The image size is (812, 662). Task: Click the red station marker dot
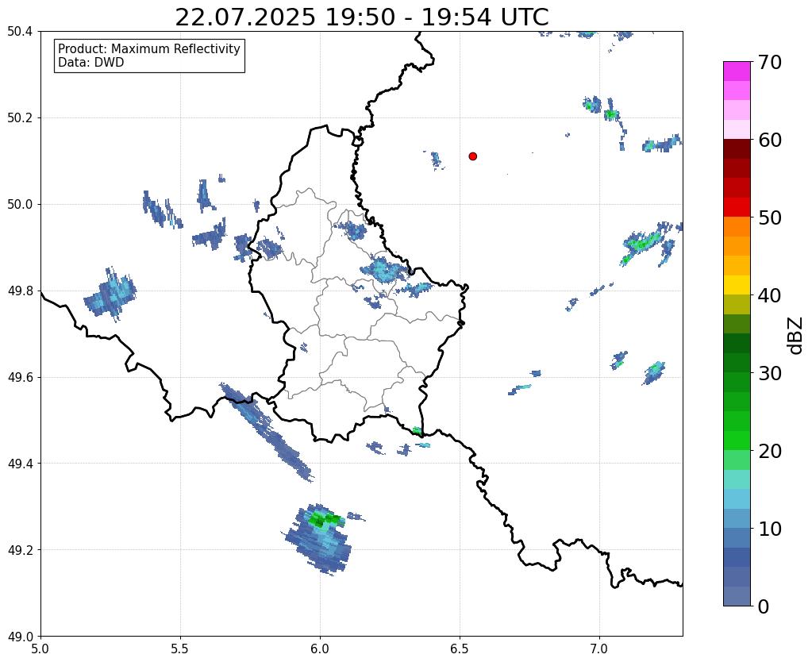[x=473, y=156]
